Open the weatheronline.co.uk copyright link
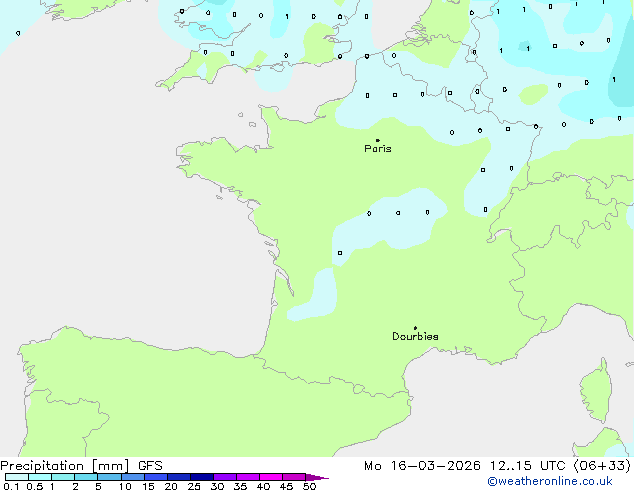 [x=550, y=482]
